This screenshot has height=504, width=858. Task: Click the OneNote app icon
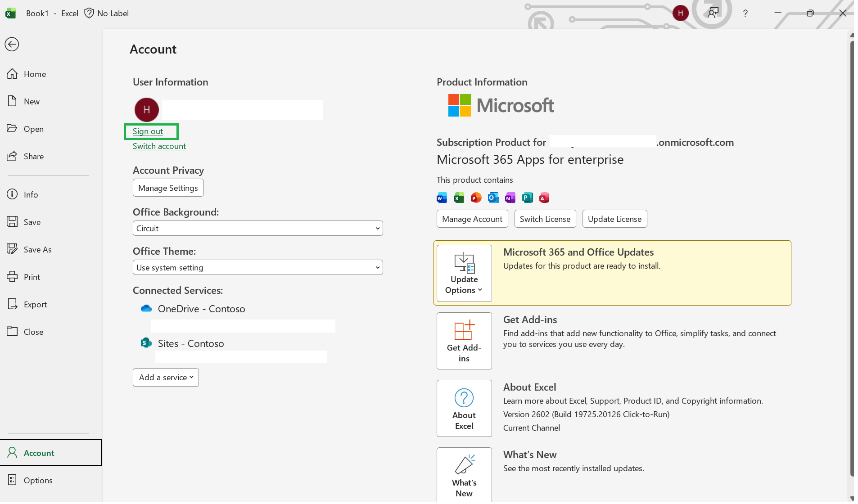coord(510,198)
